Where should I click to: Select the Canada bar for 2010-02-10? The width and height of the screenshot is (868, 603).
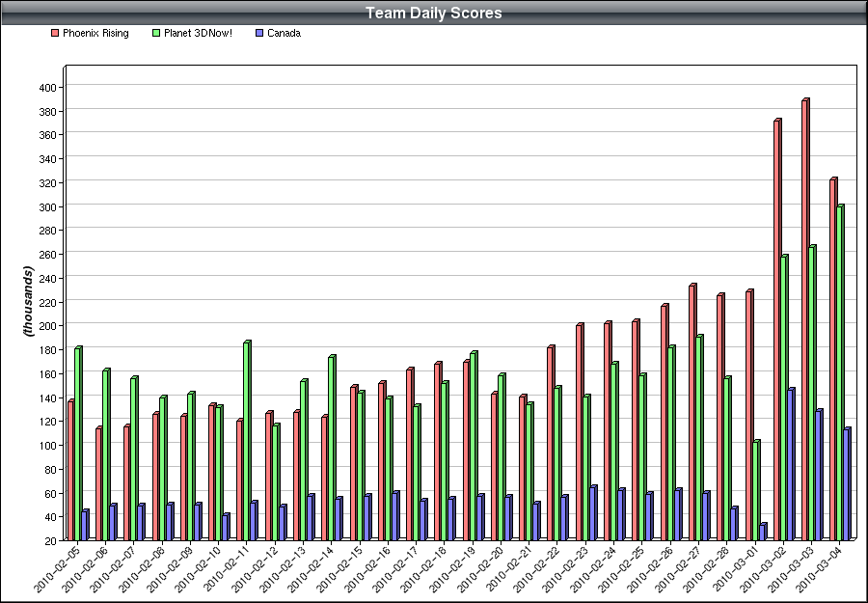[x=226, y=528]
